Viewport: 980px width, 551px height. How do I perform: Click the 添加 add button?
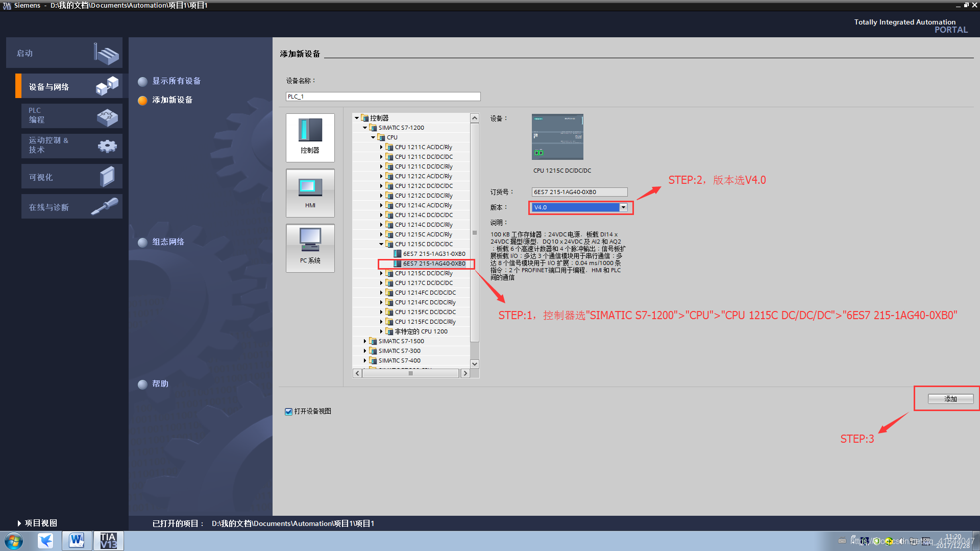950,399
